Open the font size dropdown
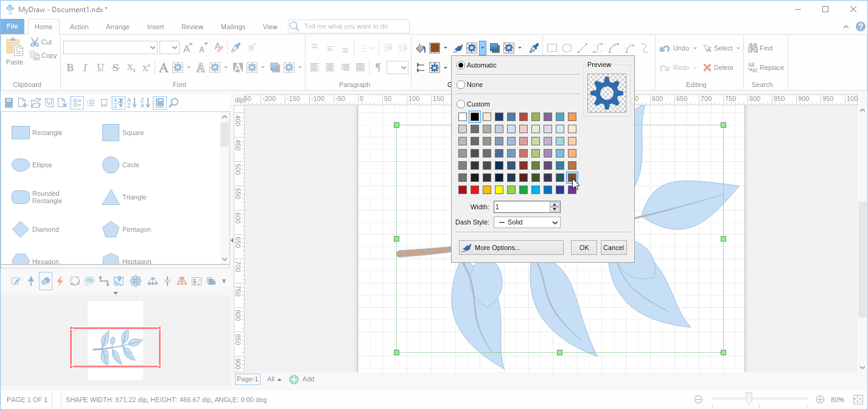The image size is (868, 410). click(175, 47)
